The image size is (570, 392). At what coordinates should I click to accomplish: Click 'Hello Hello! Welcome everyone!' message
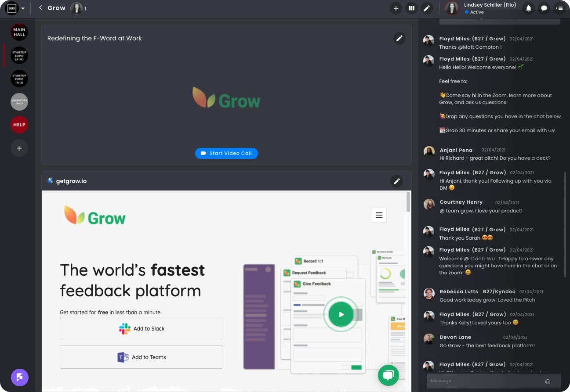tap(482, 67)
